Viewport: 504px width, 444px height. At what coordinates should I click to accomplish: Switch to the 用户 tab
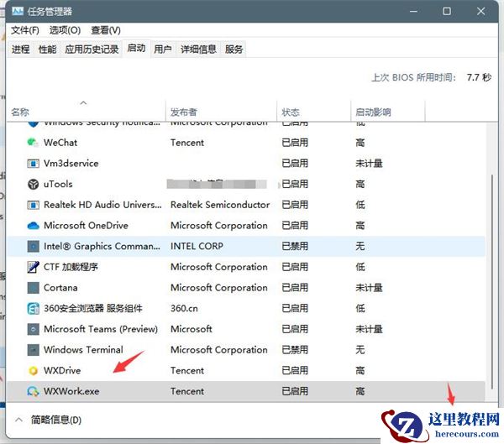pyautogui.click(x=163, y=50)
